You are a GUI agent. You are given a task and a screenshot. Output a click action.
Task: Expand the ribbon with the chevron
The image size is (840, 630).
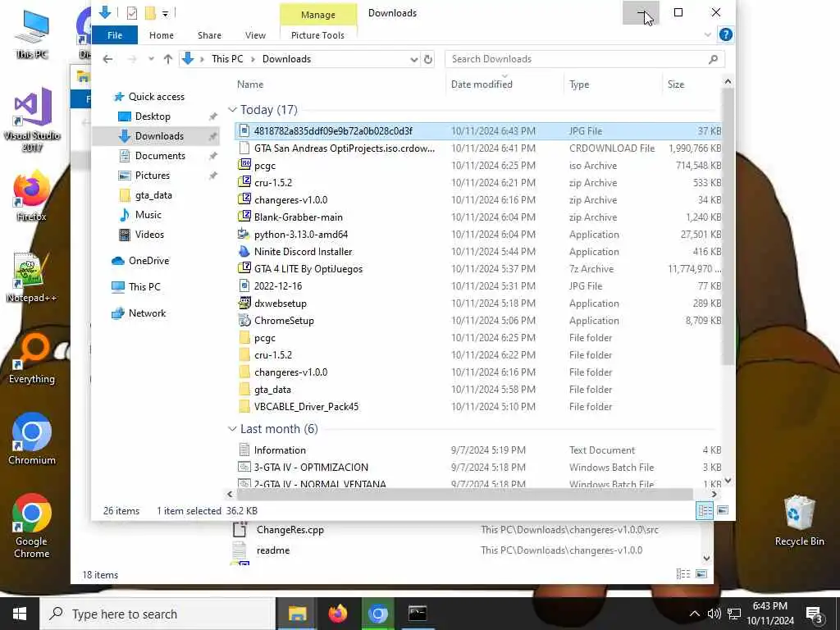(708, 34)
